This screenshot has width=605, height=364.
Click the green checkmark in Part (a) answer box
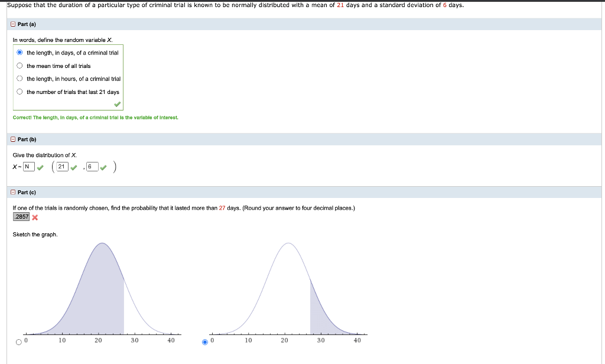[118, 104]
